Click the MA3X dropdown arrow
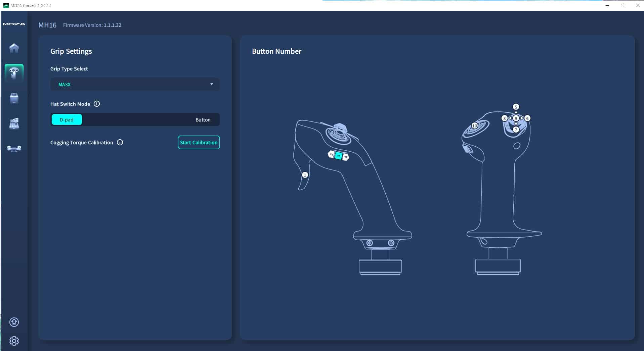Screen dimensions: 644x351 pos(211,84)
